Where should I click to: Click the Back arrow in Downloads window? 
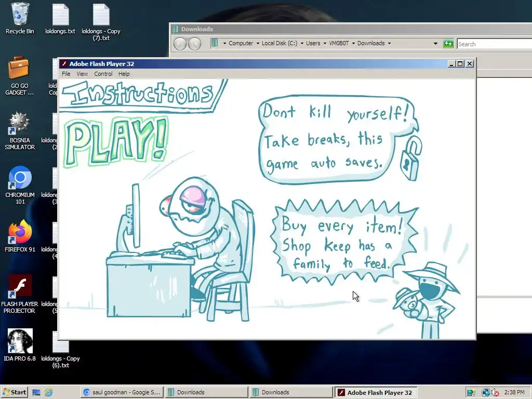pyautogui.click(x=180, y=44)
